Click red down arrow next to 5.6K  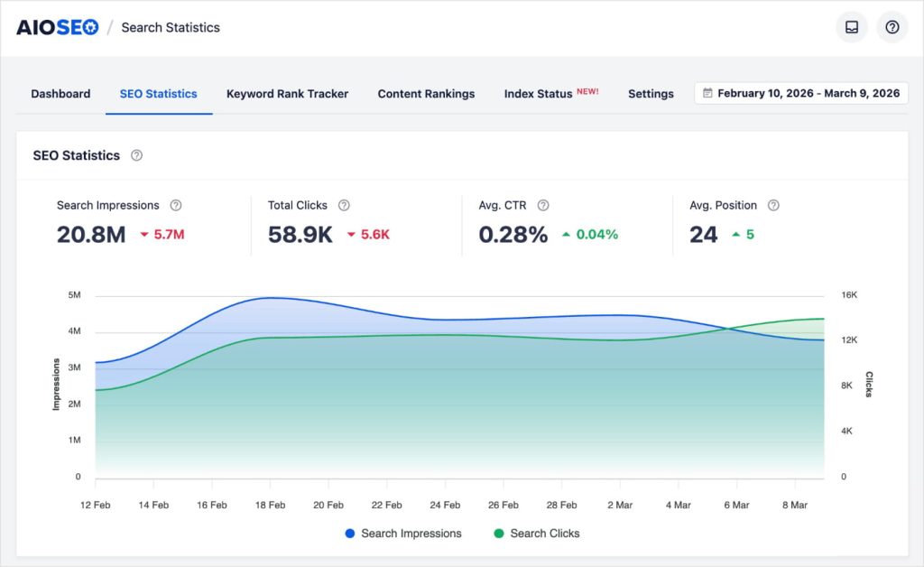tap(351, 235)
